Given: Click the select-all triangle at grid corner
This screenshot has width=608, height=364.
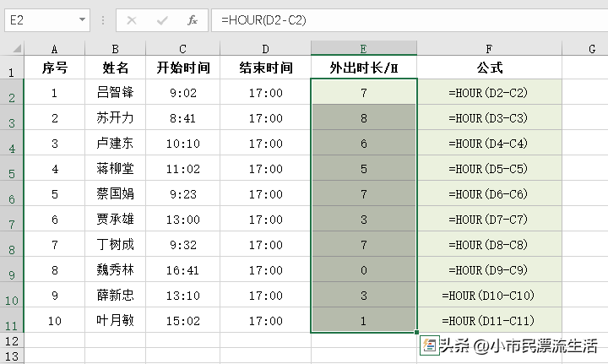Looking at the screenshot, I should (17, 48).
